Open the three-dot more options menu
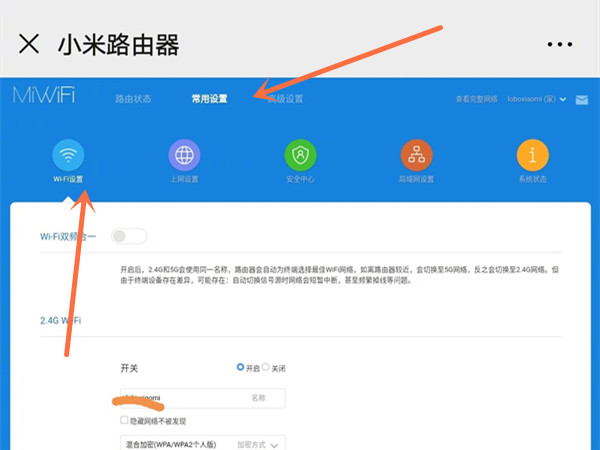This screenshot has width=600, height=450. click(x=561, y=45)
